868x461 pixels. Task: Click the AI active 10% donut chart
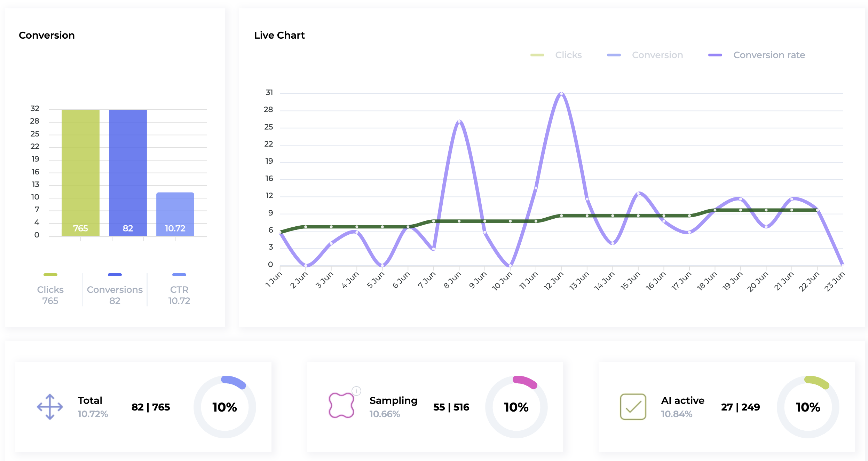click(x=808, y=407)
